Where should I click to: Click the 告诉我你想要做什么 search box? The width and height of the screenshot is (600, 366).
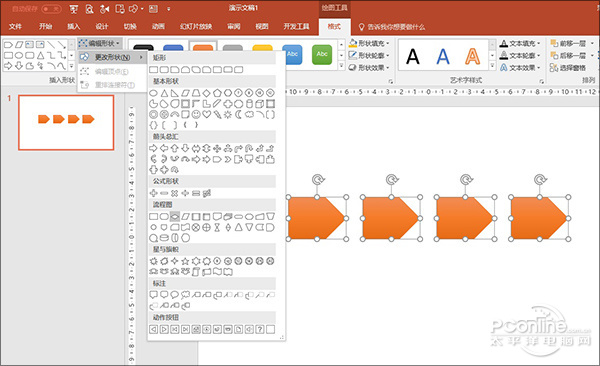click(x=392, y=27)
